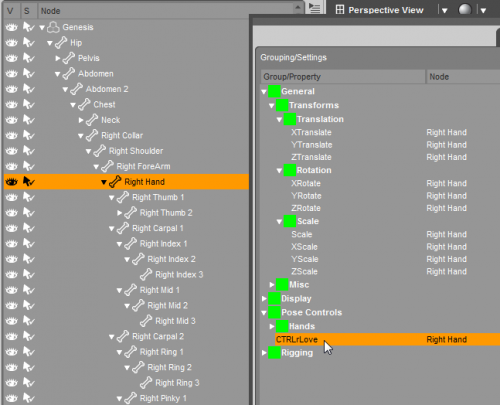Expand the Misc property group
Image resolution: width=500 pixels, height=405 pixels.
pos(272,285)
